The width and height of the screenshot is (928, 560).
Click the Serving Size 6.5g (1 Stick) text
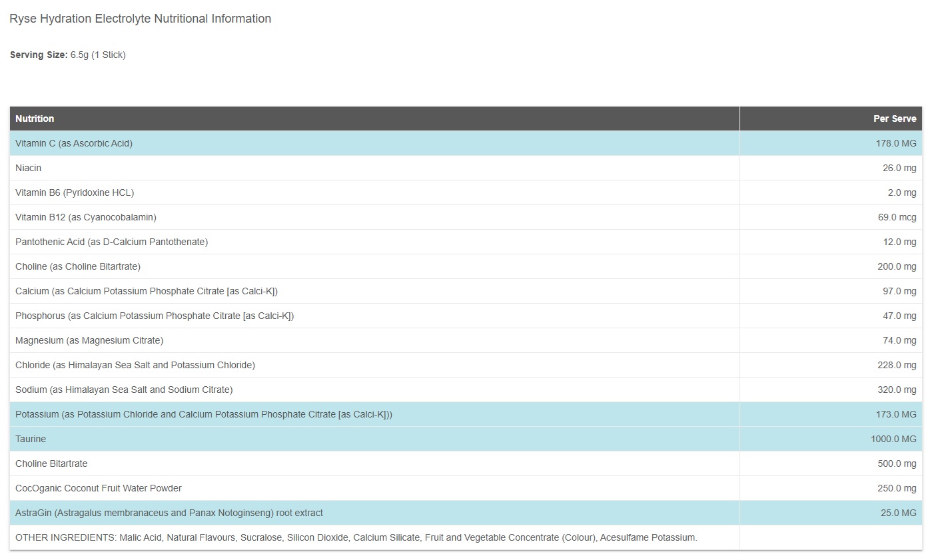[x=68, y=55]
